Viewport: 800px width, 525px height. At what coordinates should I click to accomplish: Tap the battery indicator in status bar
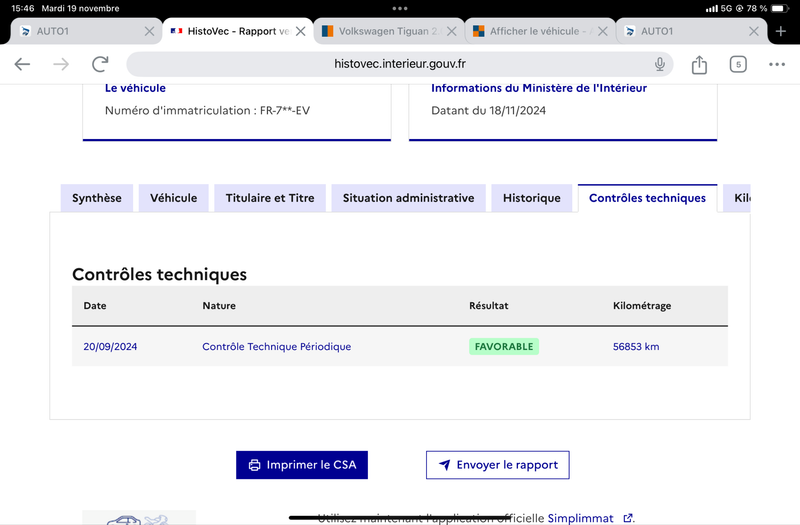coord(780,8)
